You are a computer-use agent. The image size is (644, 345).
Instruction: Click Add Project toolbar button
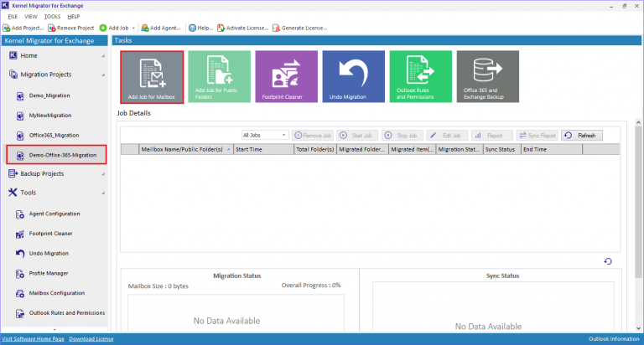(x=23, y=28)
